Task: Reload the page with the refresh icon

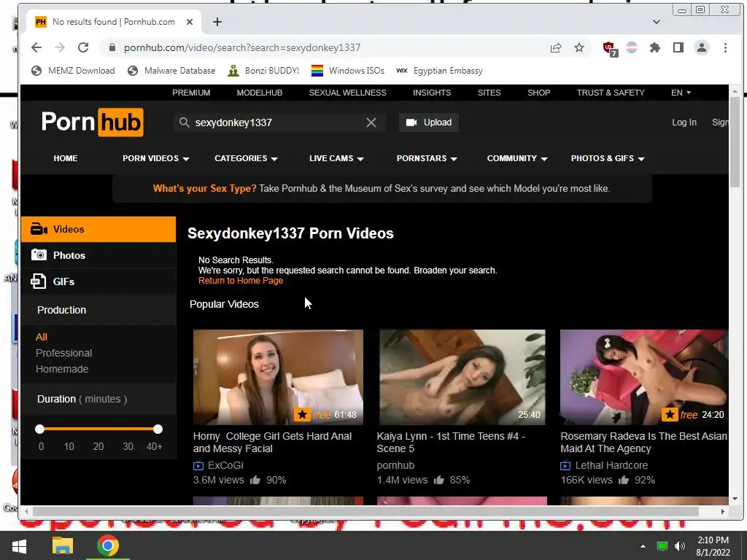Action: (83, 47)
